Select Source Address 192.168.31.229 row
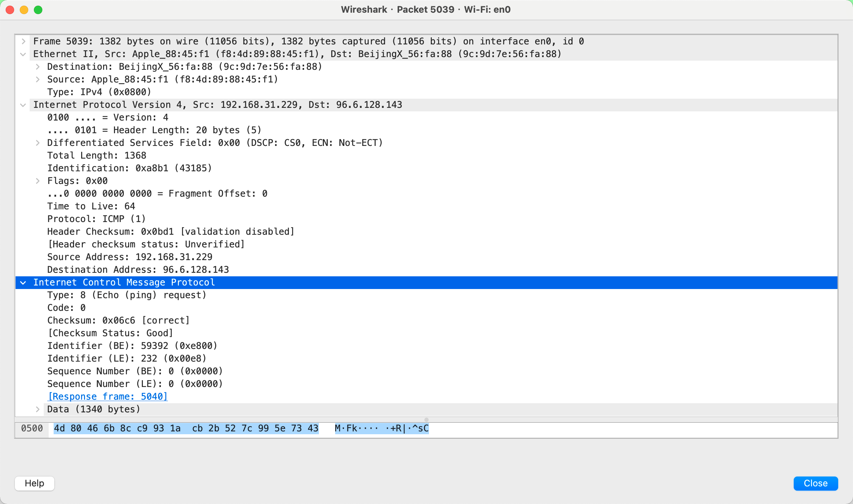 130,257
